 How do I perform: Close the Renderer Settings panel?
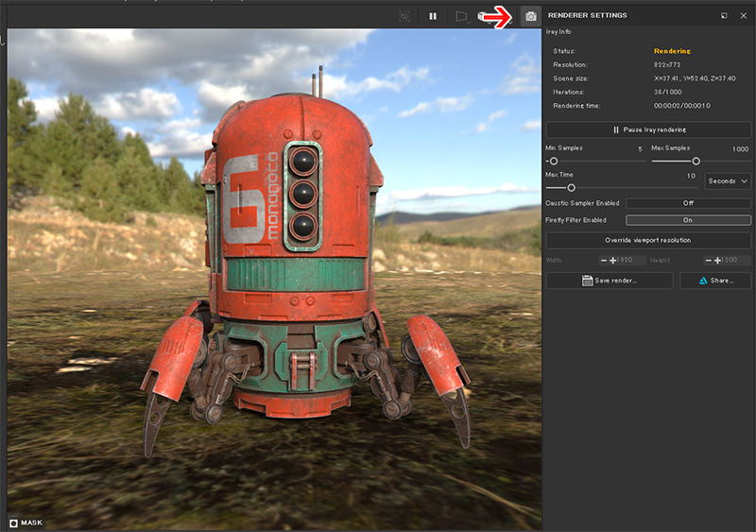point(744,16)
